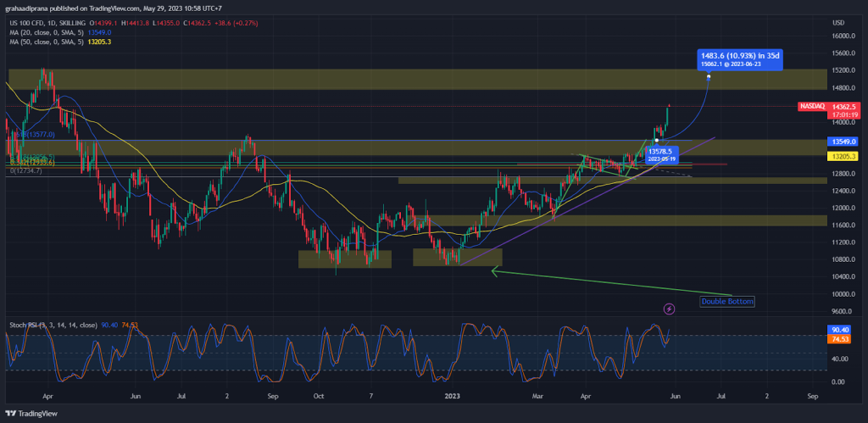Click the 'Apr' label at left of time axis
The image size is (868, 423).
tap(47, 397)
